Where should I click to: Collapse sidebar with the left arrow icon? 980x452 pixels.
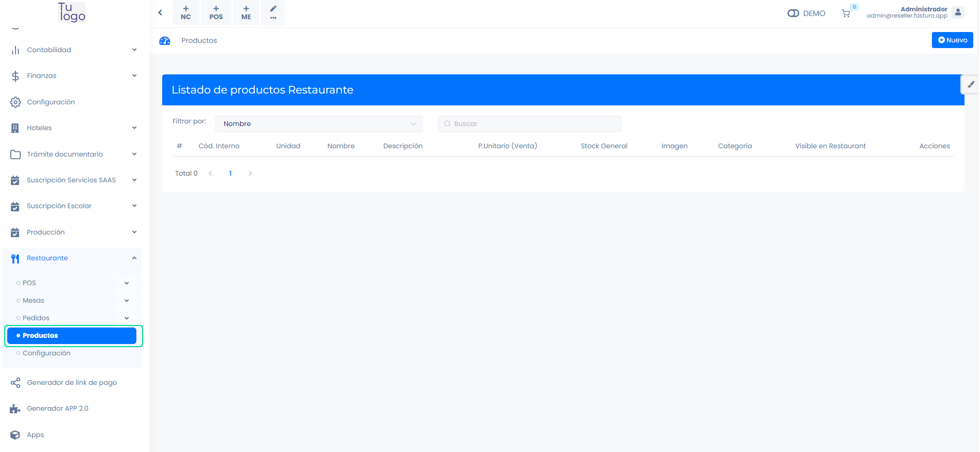[x=160, y=12]
